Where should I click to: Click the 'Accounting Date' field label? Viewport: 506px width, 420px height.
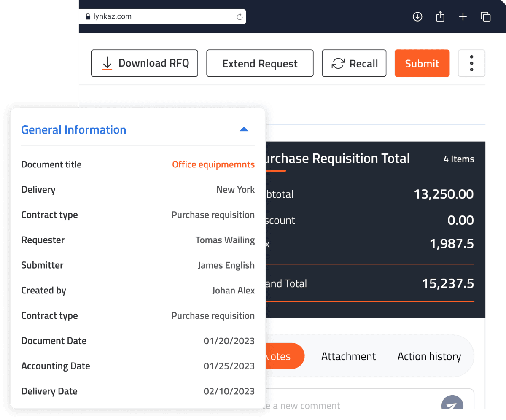(56, 366)
